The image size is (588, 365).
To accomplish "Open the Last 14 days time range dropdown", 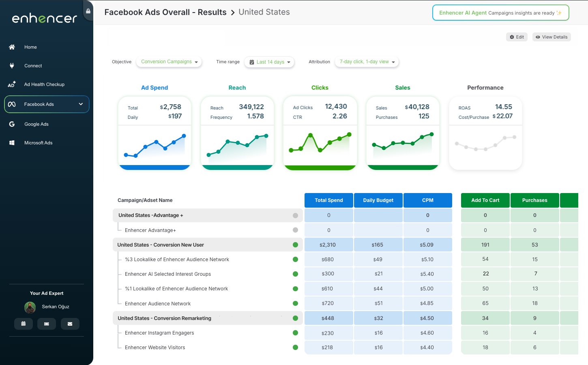I will click(270, 62).
